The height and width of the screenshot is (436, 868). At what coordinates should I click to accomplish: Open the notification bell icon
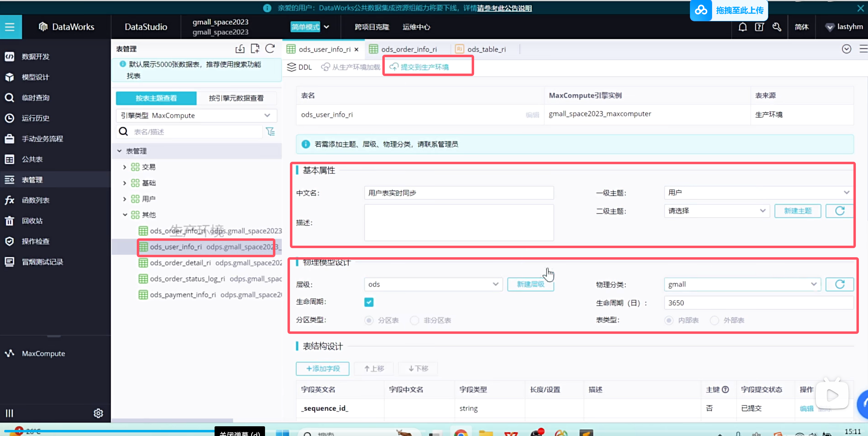coord(743,27)
